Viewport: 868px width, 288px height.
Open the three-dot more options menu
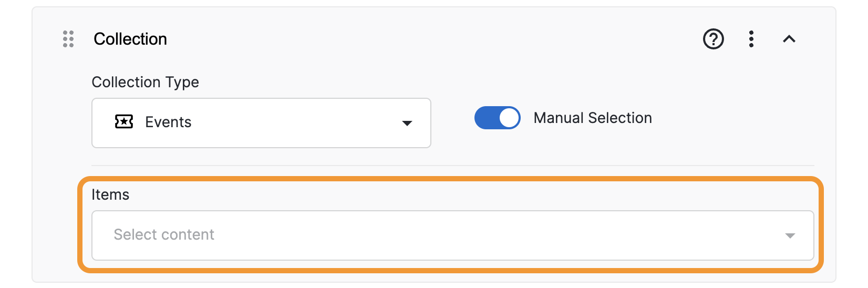click(751, 39)
